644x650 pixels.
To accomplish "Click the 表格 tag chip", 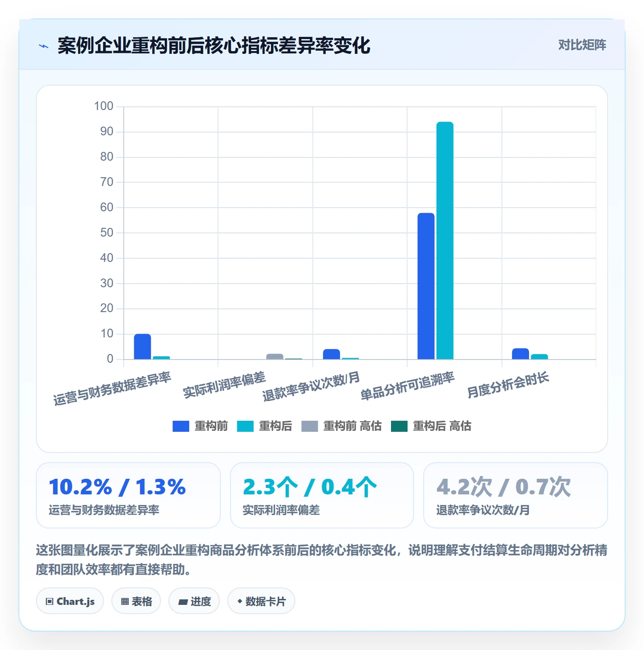I will tap(136, 601).
